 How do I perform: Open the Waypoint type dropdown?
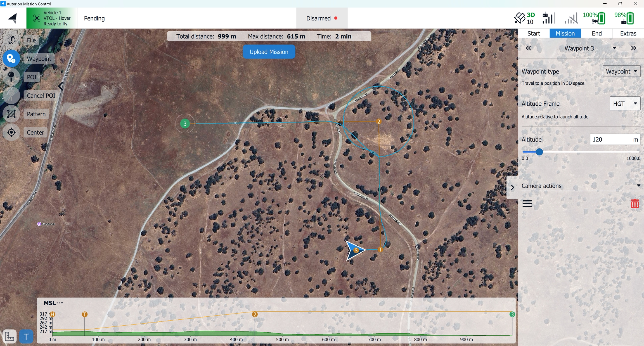tap(621, 72)
